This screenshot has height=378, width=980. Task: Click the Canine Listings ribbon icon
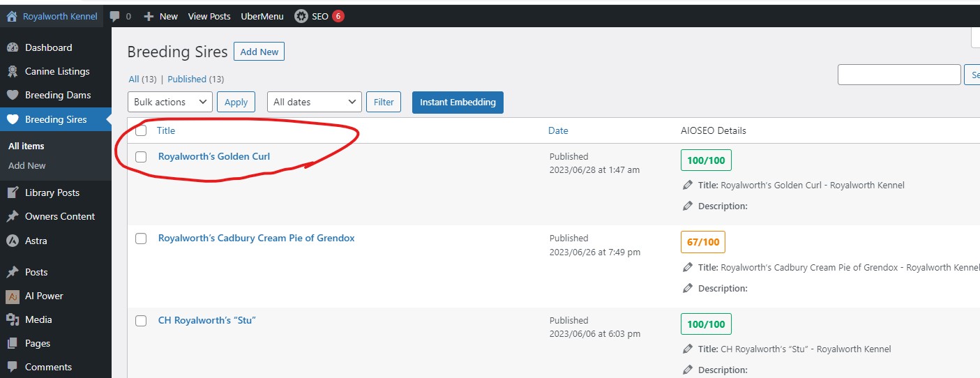click(x=13, y=71)
